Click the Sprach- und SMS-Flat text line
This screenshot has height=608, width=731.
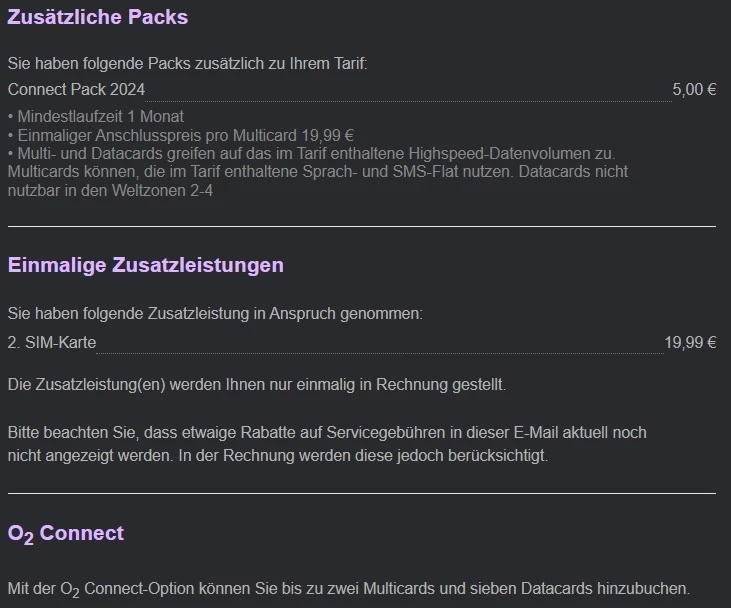click(x=317, y=172)
